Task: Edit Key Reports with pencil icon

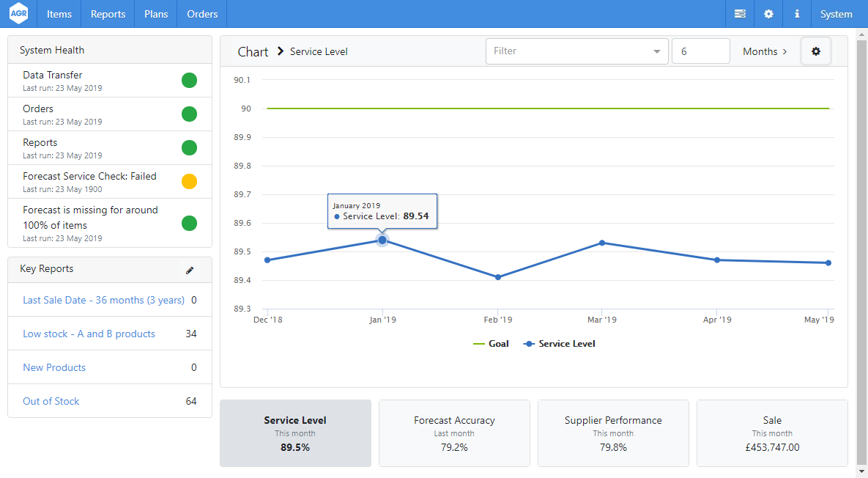Action: click(x=190, y=270)
